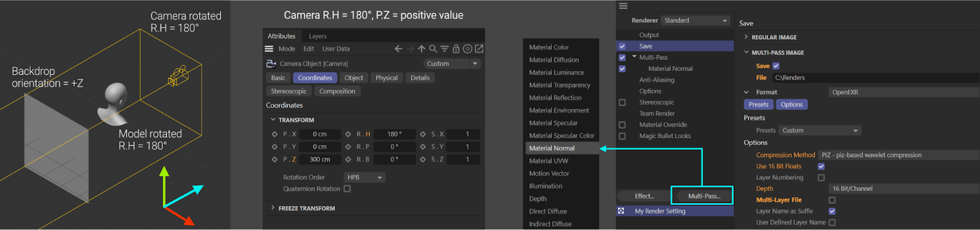The height and width of the screenshot is (230, 980).
Task: Open Attributes in new window icon
Action: coord(479,49)
